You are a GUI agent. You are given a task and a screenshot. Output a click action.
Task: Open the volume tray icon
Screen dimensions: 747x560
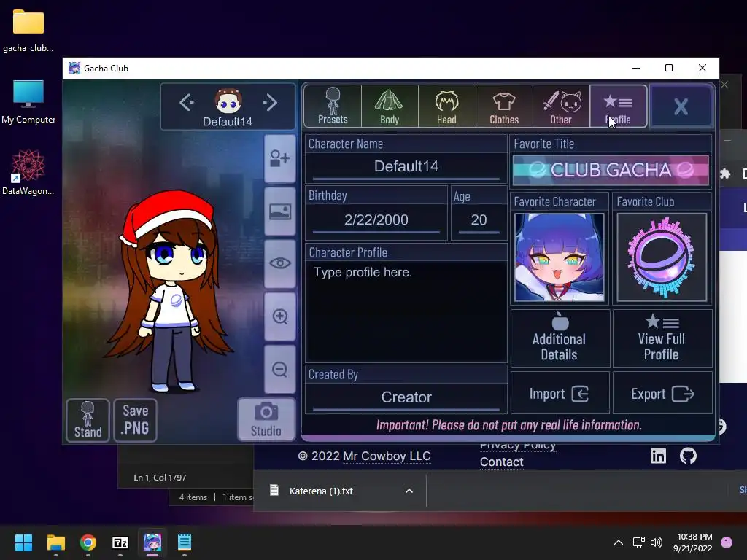click(x=657, y=542)
